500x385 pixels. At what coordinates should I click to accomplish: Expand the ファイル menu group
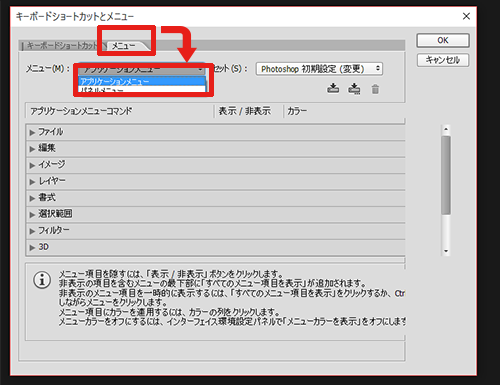[32, 133]
